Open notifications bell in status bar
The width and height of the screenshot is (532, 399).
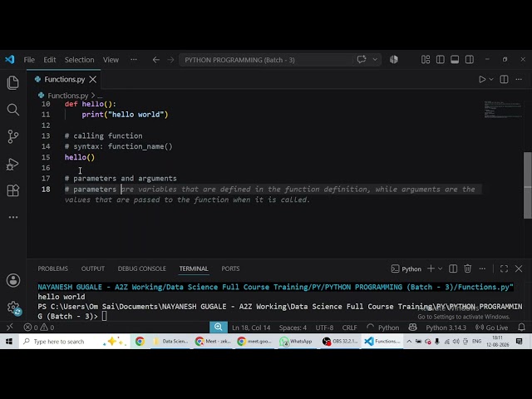[x=521, y=328]
